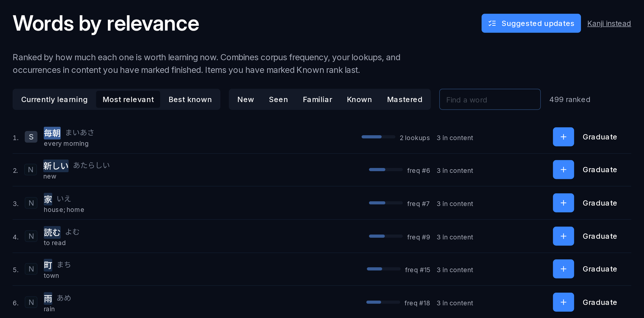644x318 pixels.
Task: Filter by Mastered status
Action: pos(405,99)
